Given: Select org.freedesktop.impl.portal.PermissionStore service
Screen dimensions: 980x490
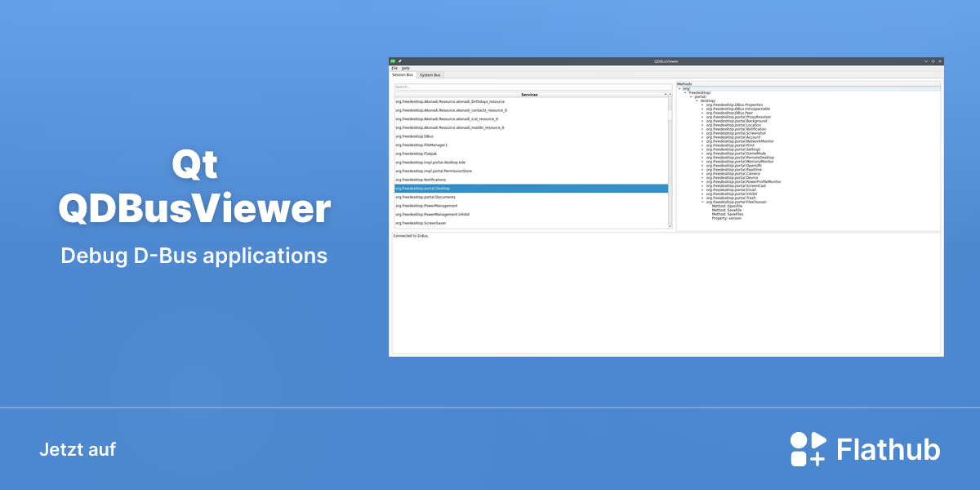Looking at the screenshot, I should tap(531, 171).
